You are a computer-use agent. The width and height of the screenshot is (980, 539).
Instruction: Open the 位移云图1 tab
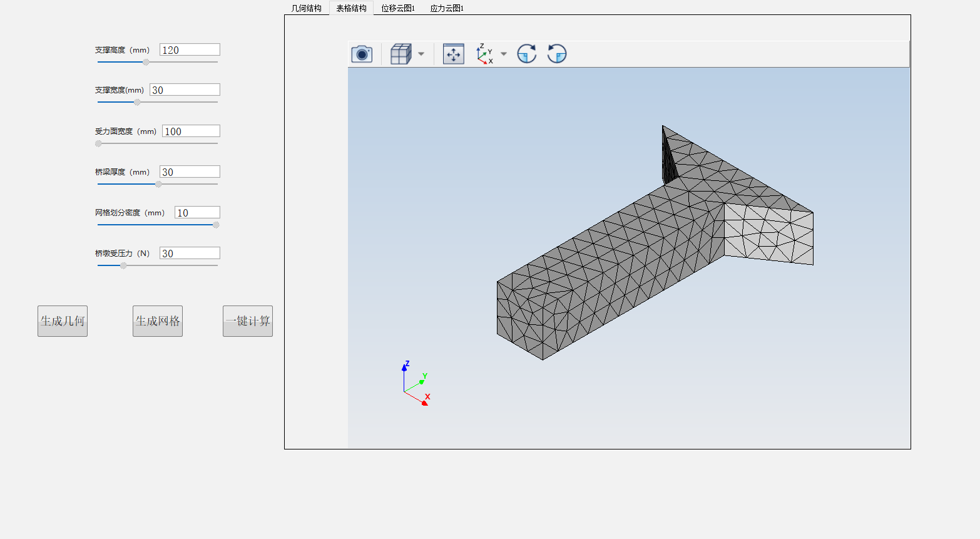(398, 8)
